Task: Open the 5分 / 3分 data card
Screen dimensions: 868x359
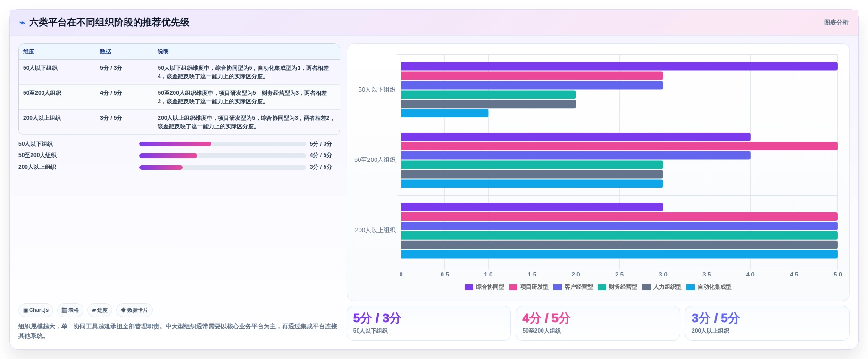Action: click(x=429, y=323)
